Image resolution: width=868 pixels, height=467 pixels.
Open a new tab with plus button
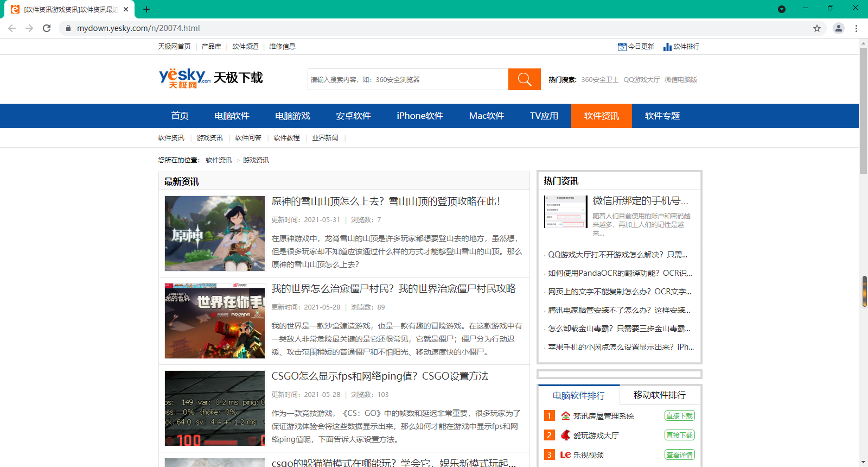[146, 9]
